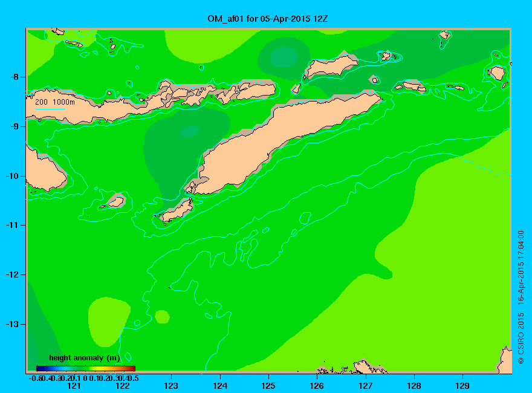Click longitude axis label 128
The image size is (532, 393).
click(414, 386)
